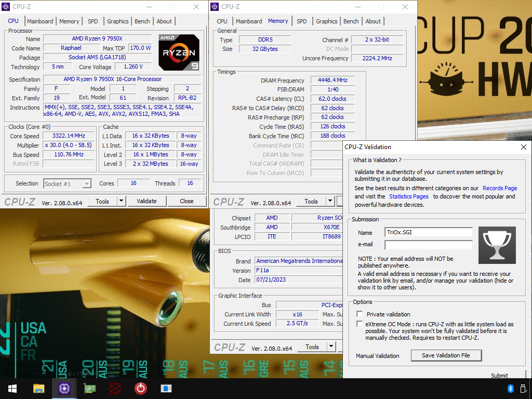Click the Multiplier value x 30.0
The image size is (532, 399).
pos(69,145)
